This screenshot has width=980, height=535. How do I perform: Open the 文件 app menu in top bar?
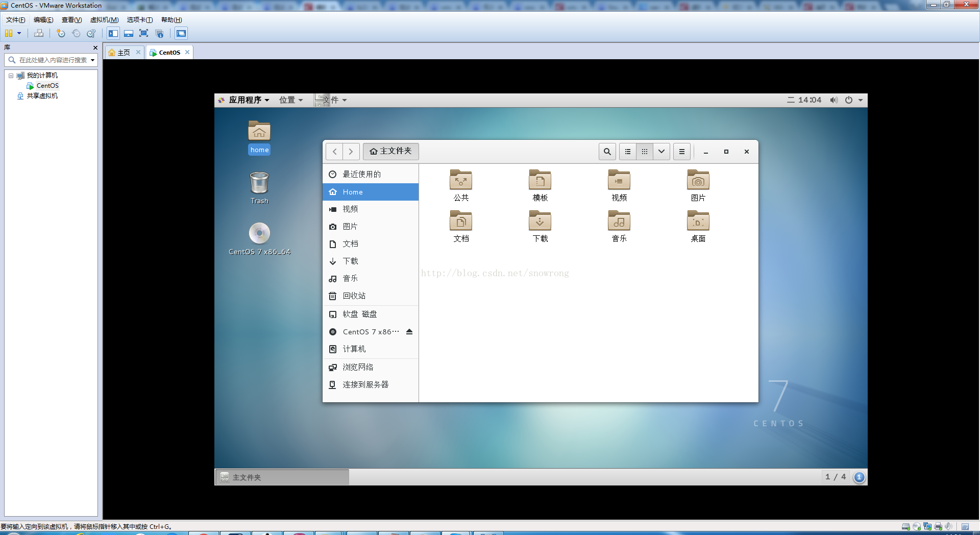(x=331, y=100)
